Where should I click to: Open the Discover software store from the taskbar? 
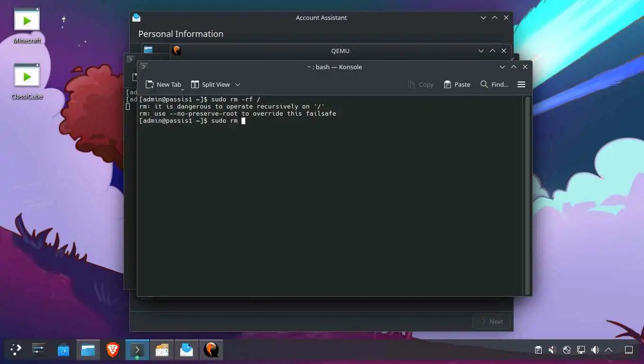63,350
